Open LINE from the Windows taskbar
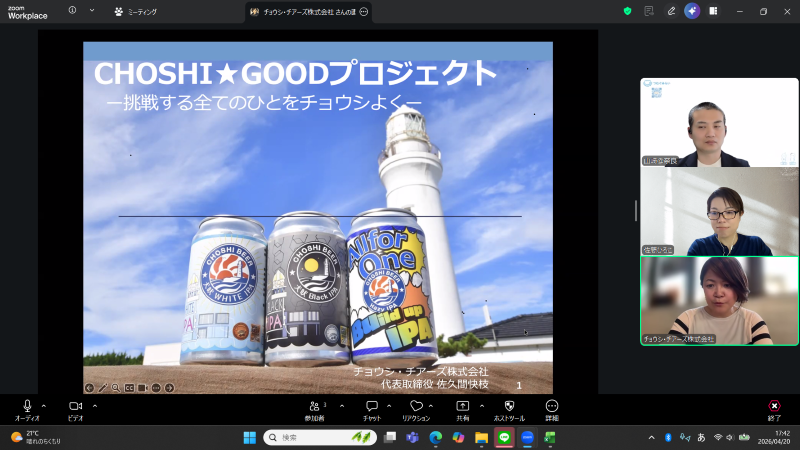 click(504, 437)
